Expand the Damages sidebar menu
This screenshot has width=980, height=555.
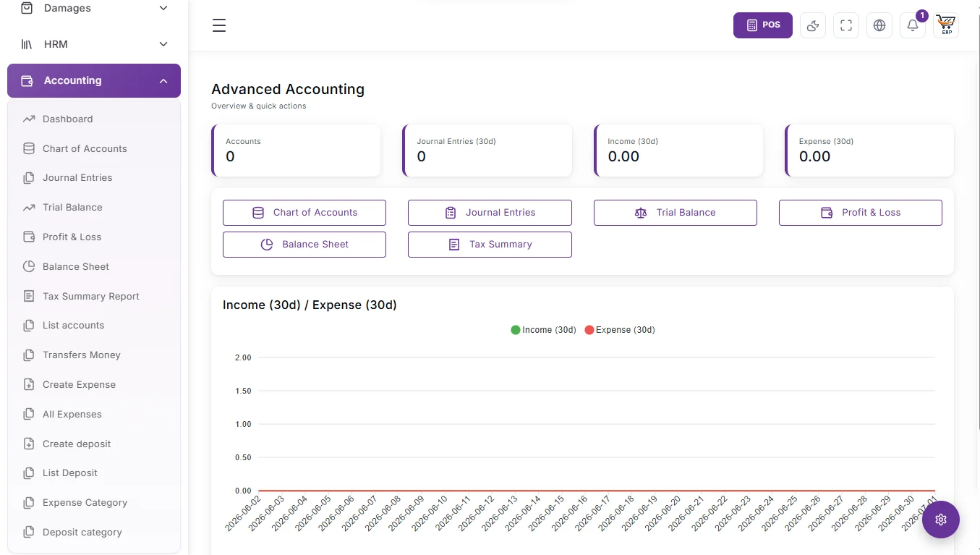[94, 9]
